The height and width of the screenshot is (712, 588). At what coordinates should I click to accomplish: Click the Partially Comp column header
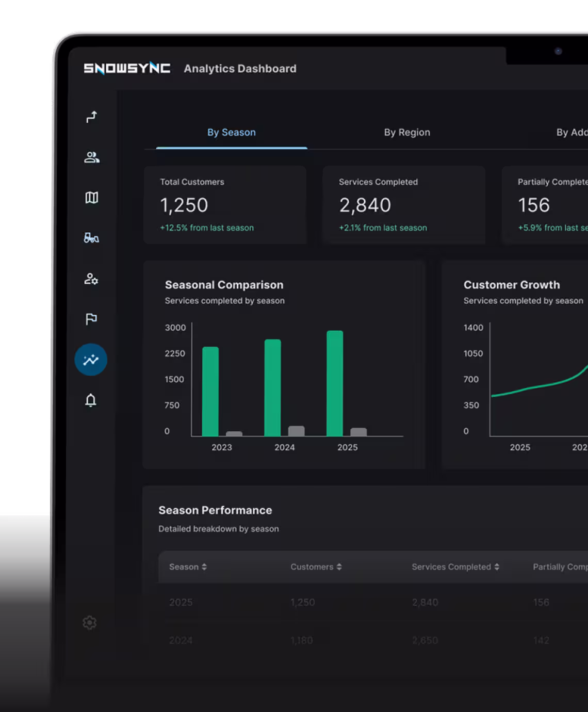(x=560, y=567)
